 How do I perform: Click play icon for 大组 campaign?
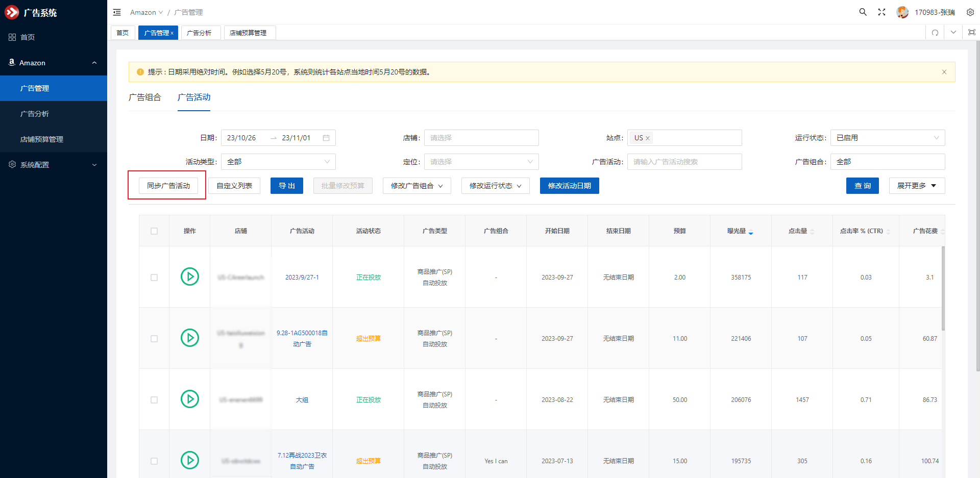pos(190,399)
